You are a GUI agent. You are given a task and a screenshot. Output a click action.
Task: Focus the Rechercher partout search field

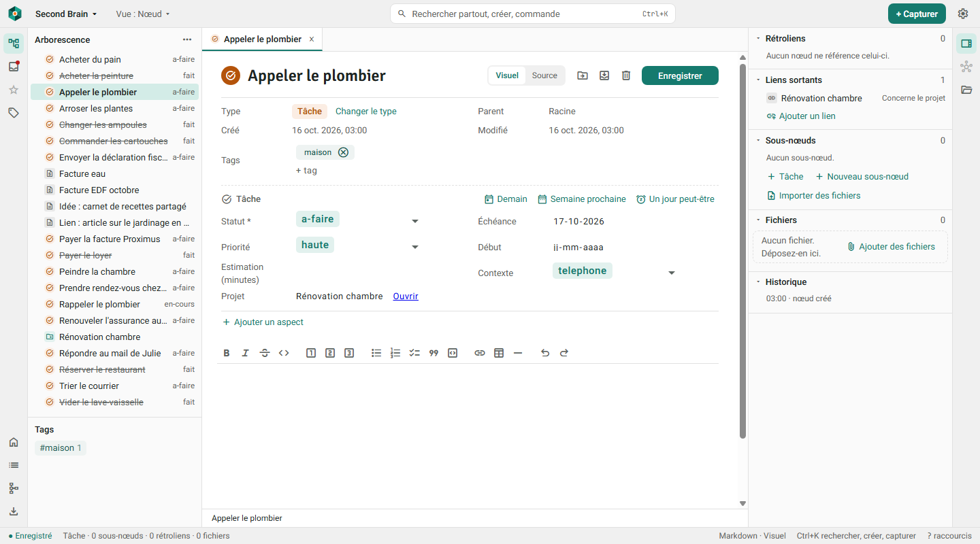[x=533, y=14]
